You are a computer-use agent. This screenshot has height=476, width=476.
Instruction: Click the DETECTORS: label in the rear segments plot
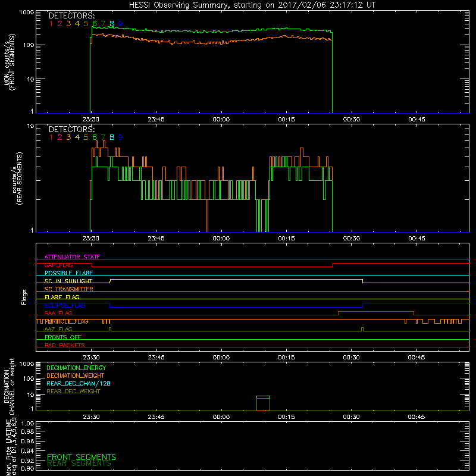(71, 129)
